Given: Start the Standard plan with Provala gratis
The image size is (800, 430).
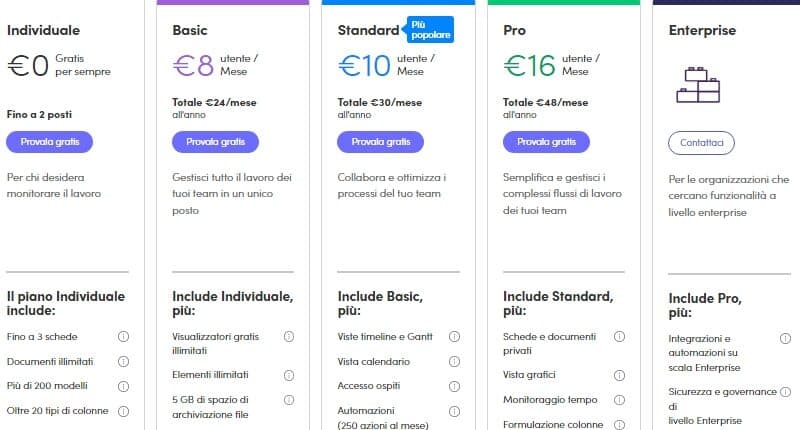Looking at the screenshot, I should [380, 142].
